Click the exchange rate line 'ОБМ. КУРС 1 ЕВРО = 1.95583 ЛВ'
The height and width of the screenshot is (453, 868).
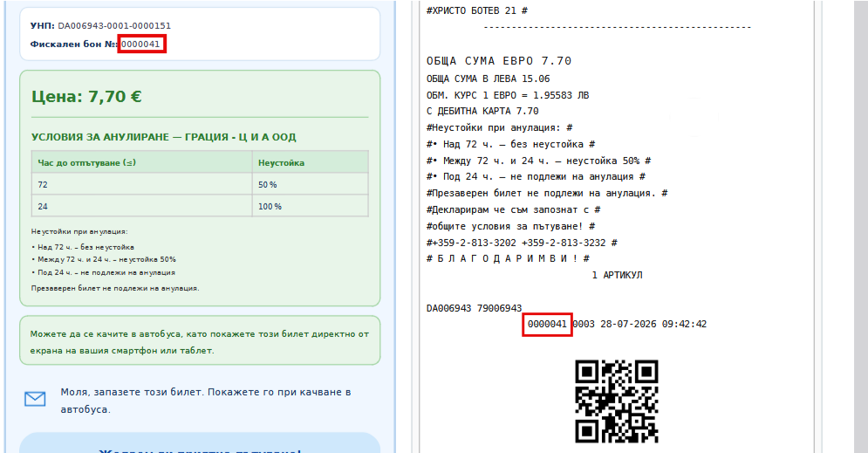click(x=508, y=95)
